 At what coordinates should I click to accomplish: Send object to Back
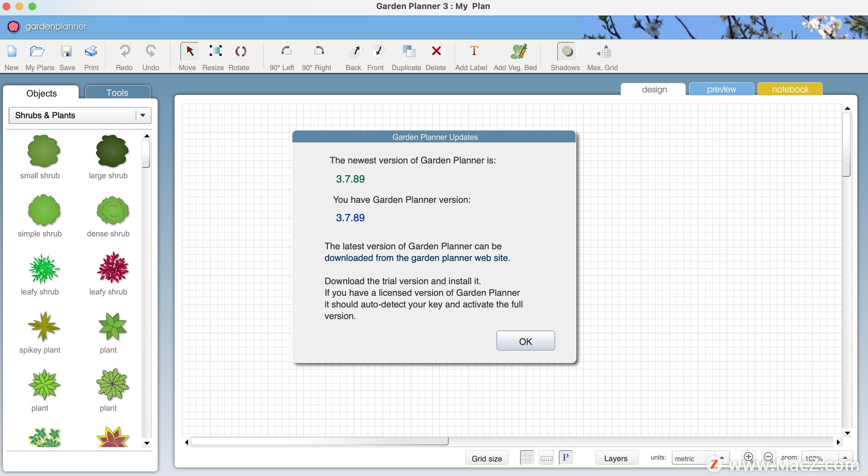pos(355,51)
